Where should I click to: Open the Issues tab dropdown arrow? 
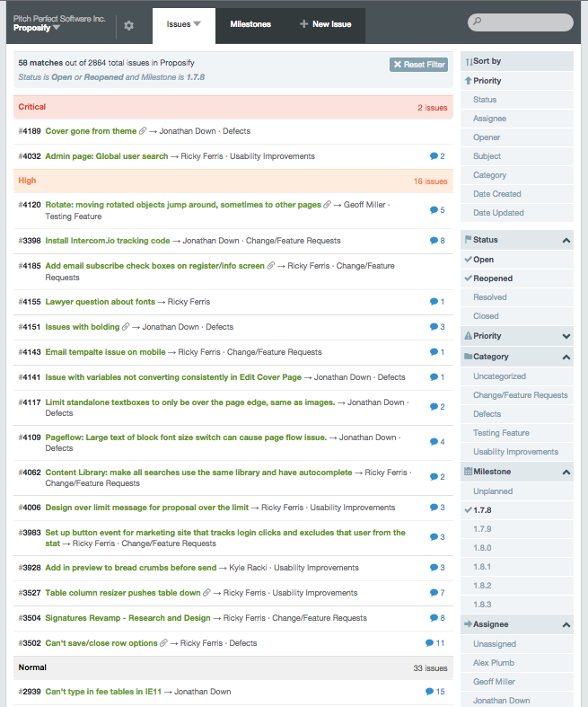197,24
